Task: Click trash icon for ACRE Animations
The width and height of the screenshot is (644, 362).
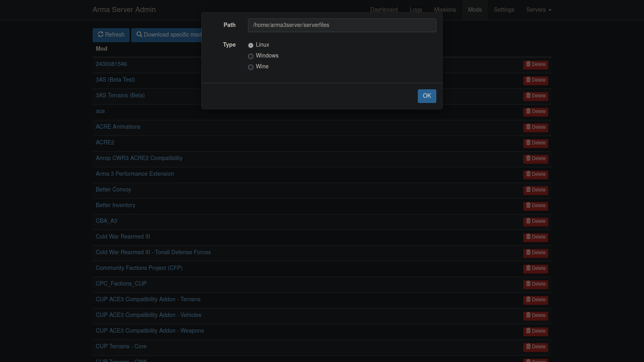Action: click(528, 127)
